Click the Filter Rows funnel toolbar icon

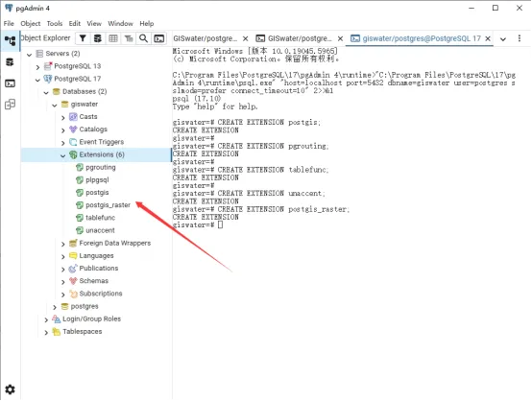83,38
